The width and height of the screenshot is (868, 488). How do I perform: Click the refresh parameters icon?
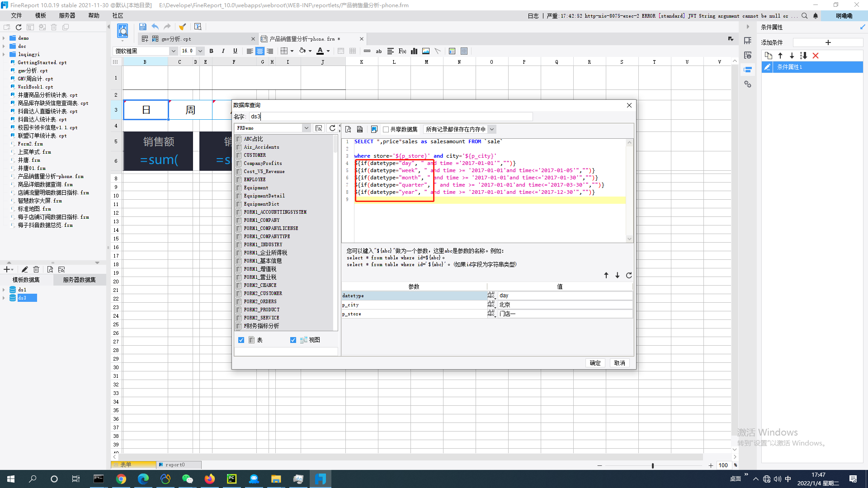tap(629, 275)
